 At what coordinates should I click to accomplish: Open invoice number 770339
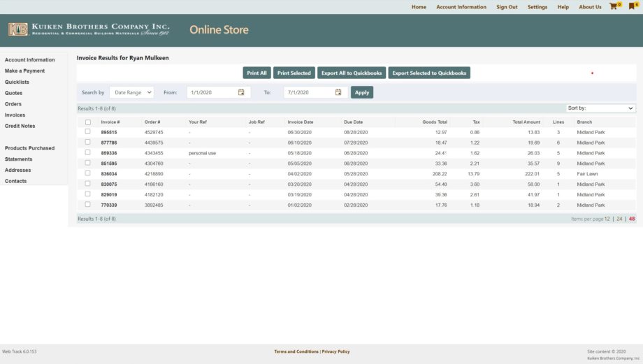click(109, 205)
